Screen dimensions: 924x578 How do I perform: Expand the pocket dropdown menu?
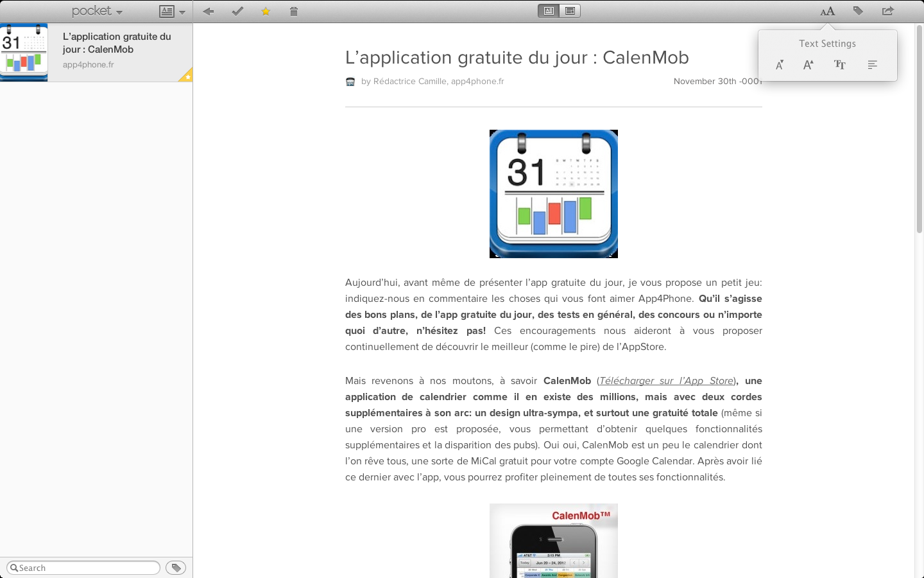[x=97, y=12]
